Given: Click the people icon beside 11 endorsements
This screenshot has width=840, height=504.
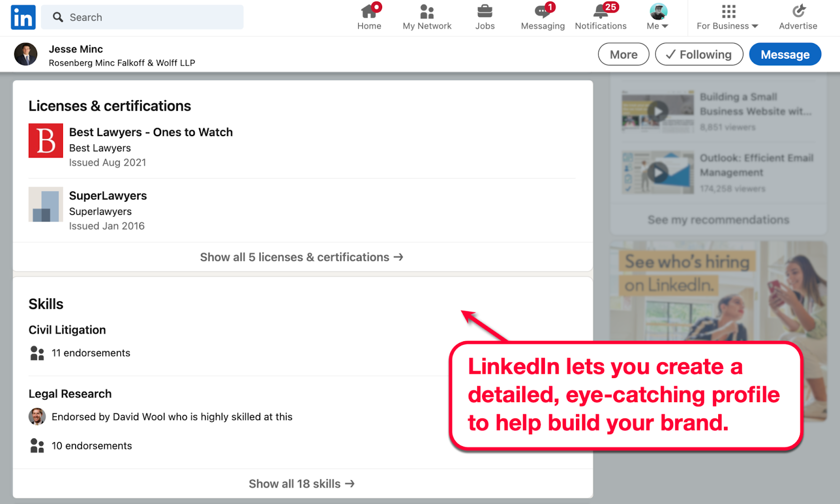Looking at the screenshot, I should 37,353.
